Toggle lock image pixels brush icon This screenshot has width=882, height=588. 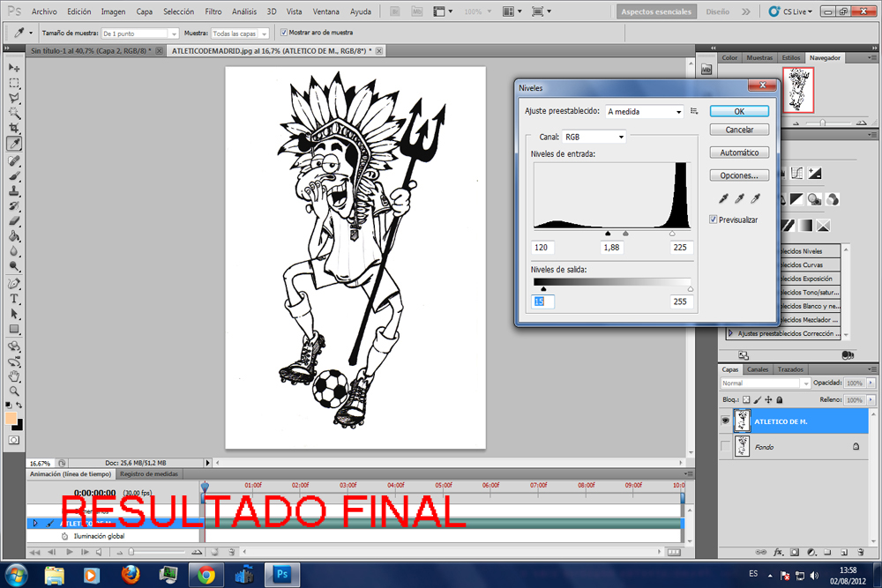coord(758,399)
